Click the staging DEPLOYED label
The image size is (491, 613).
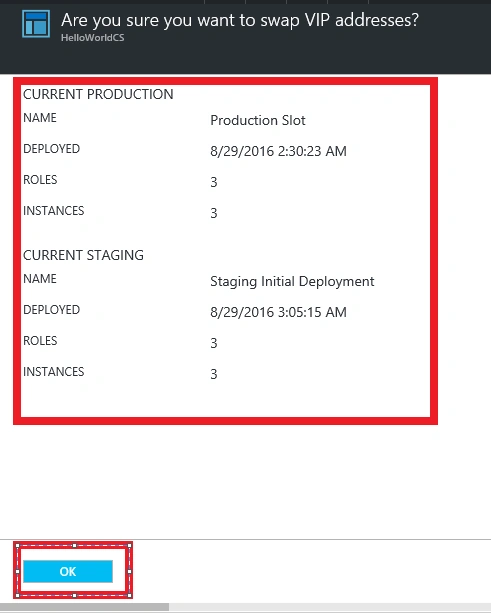pyautogui.click(x=52, y=310)
